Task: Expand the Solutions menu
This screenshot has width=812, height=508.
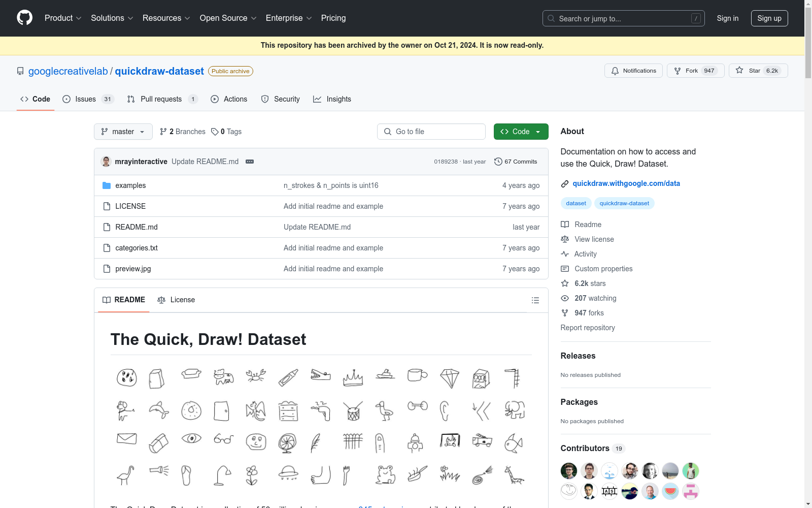Action: coord(112,18)
